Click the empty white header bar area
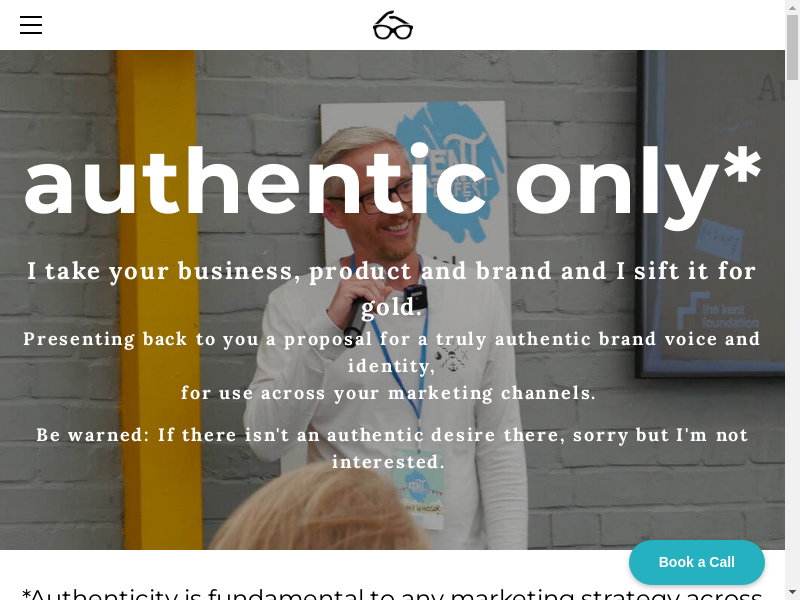 click(x=600, y=25)
